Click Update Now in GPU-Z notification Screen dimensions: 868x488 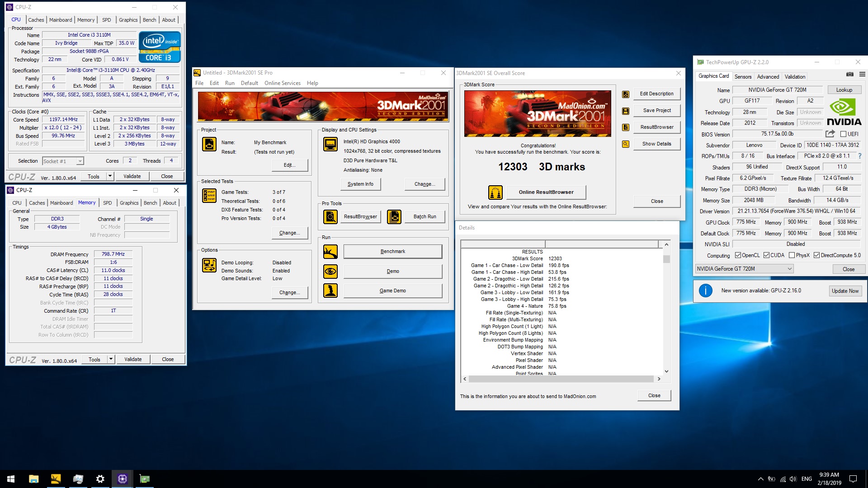(x=845, y=291)
